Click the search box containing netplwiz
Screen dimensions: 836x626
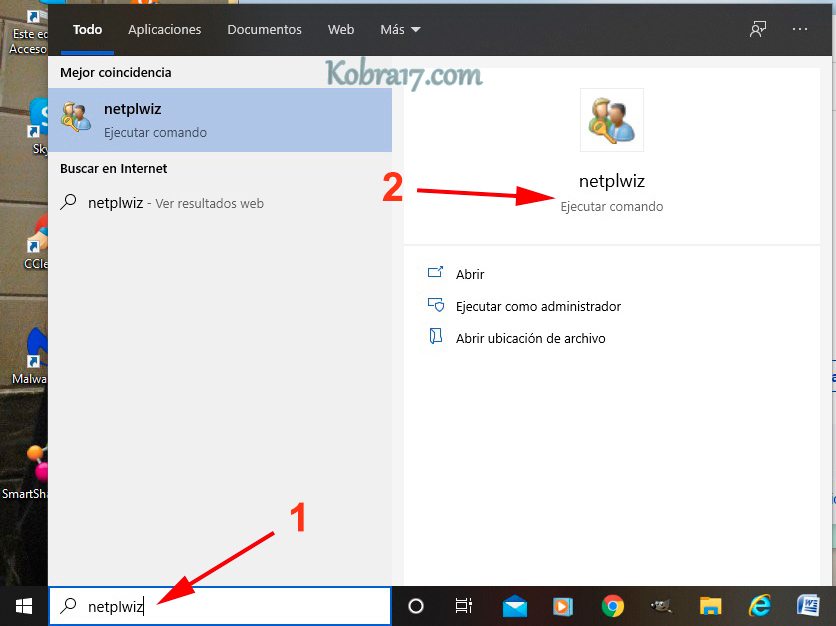(x=220, y=606)
